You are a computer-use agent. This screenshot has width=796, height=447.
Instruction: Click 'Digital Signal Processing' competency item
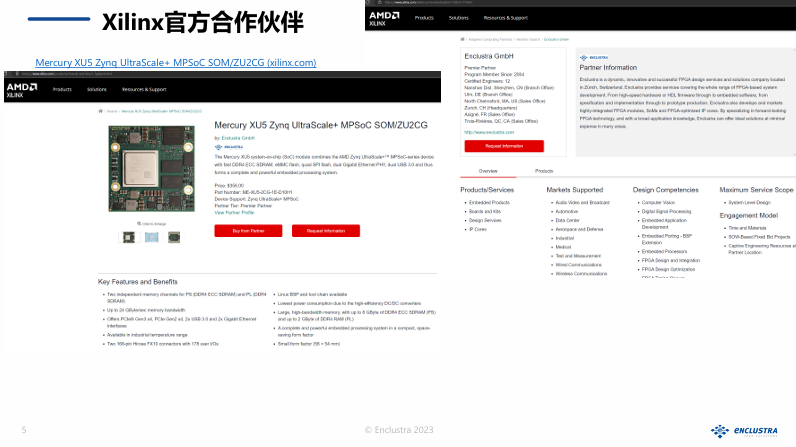tap(667, 212)
